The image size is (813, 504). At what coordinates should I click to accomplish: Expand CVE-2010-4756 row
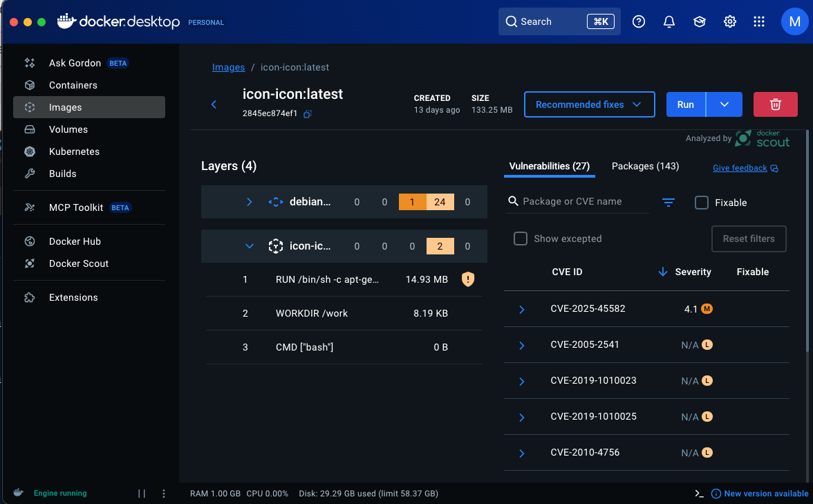(521, 454)
